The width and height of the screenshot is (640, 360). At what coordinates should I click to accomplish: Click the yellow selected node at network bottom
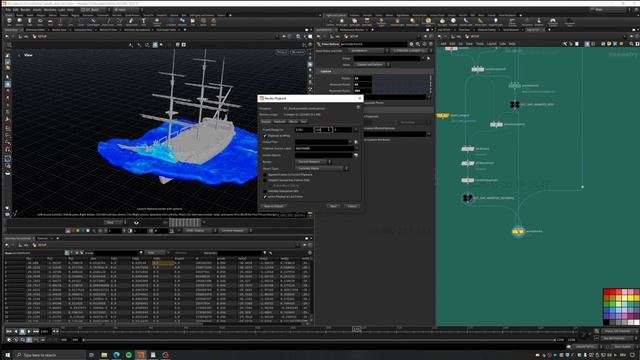(x=518, y=231)
